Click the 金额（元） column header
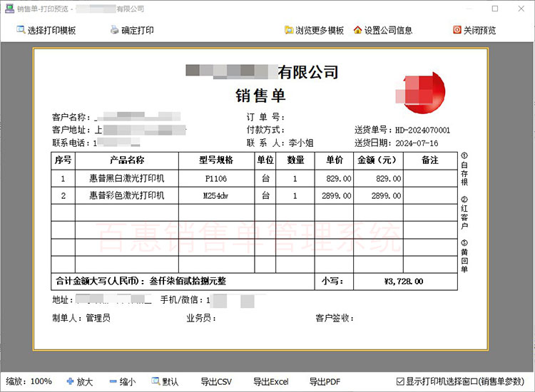This screenshot has height=392, width=535. click(377, 160)
